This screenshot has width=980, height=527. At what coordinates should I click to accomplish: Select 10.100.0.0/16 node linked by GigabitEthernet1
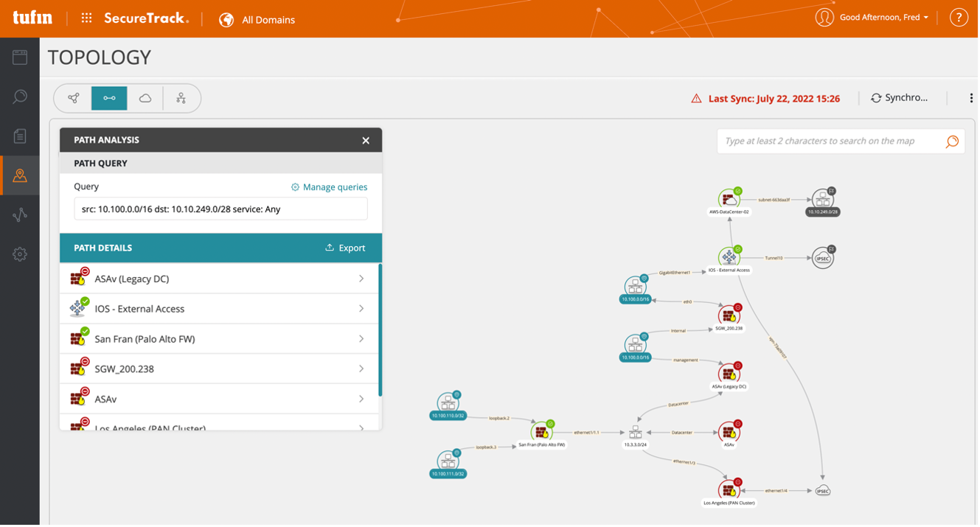(x=636, y=286)
